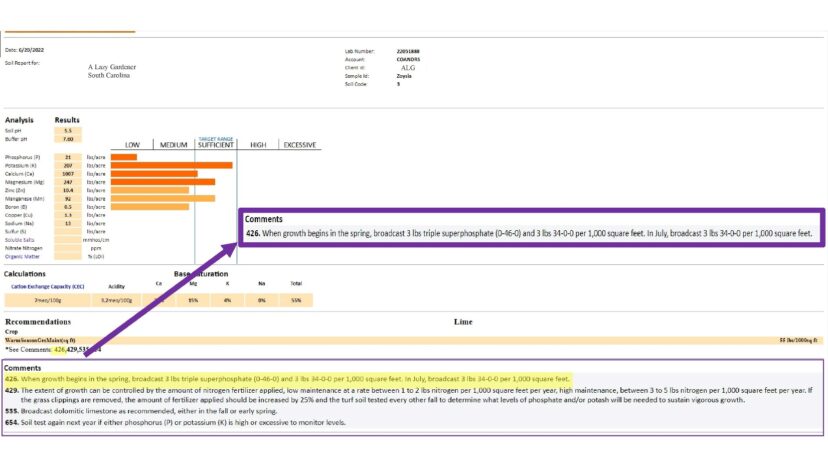
Task: Click the "A Lazy Gardener" report name
Action: click(x=112, y=67)
